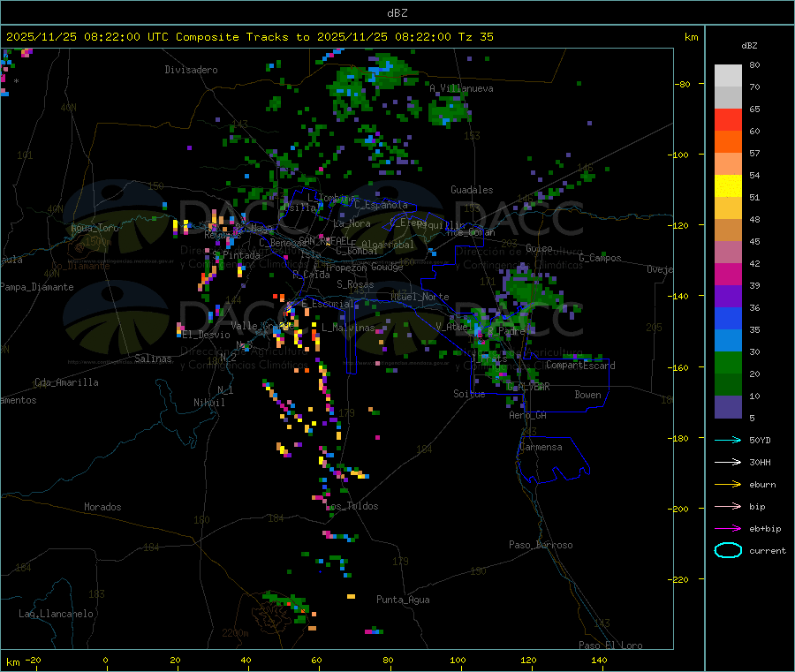
Task: Click the Guadales map label
Action: [472, 190]
